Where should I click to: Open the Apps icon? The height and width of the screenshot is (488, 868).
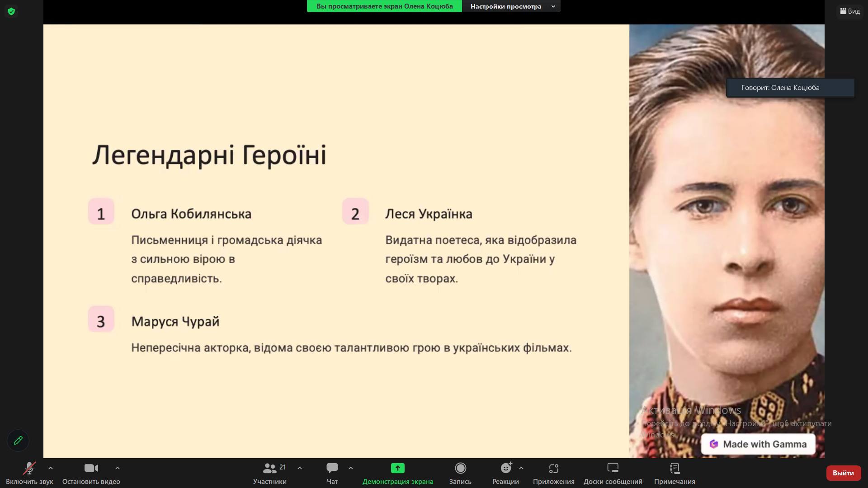(553, 473)
